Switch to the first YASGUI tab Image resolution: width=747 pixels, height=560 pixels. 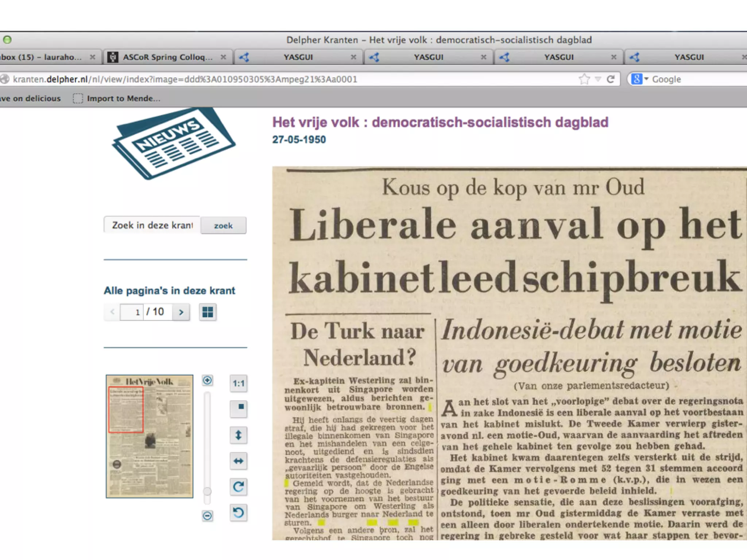pos(298,57)
